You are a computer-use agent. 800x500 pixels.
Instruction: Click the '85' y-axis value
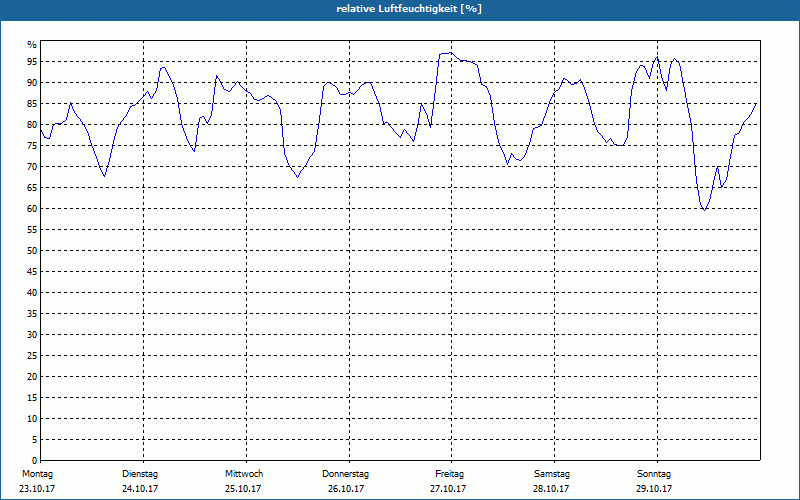tap(32, 104)
